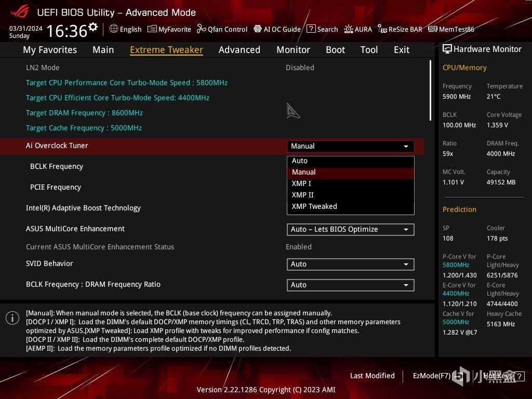
Task: Select the LN2 Mode row
Action: (212, 68)
